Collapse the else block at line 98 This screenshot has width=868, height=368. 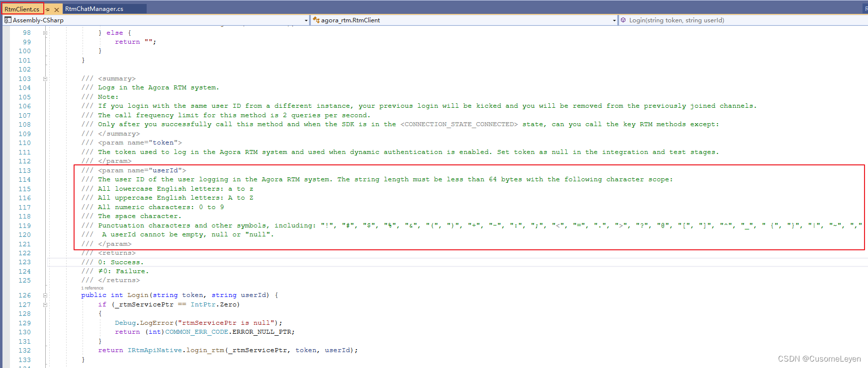[45, 33]
